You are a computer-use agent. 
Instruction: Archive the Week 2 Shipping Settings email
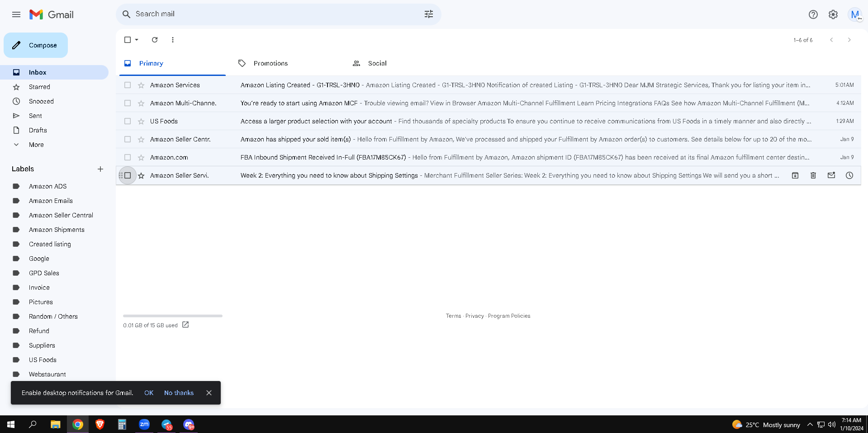(x=795, y=175)
